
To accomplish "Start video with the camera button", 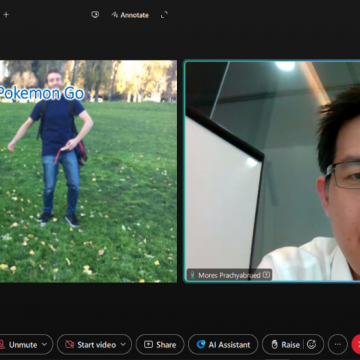I will click(91, 345).
